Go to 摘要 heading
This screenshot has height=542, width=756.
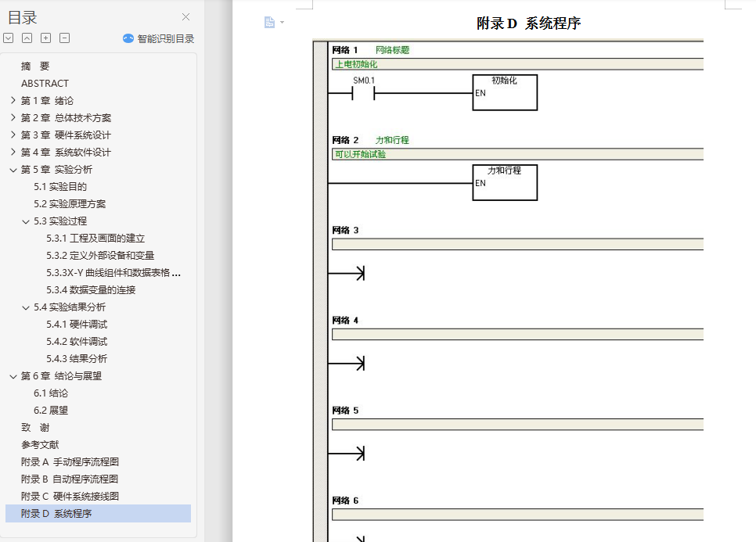[x=35, y=66]
